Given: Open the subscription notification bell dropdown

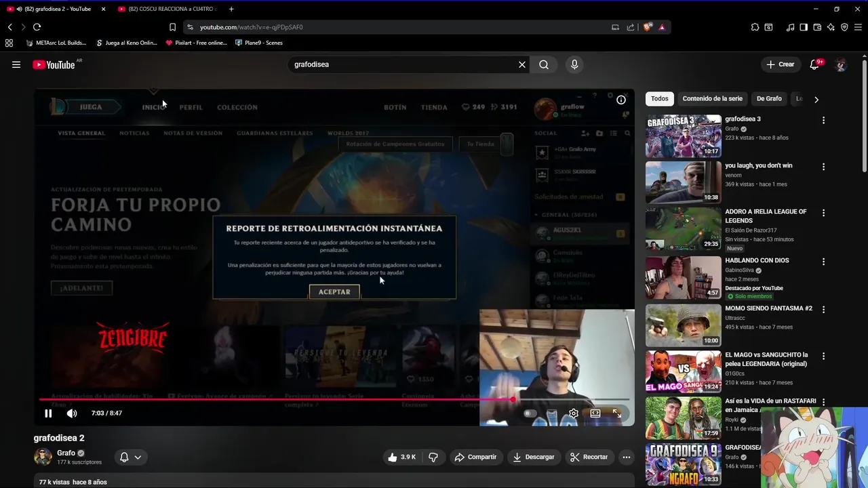Looking at the screenshot, I should tap(130, 457).
